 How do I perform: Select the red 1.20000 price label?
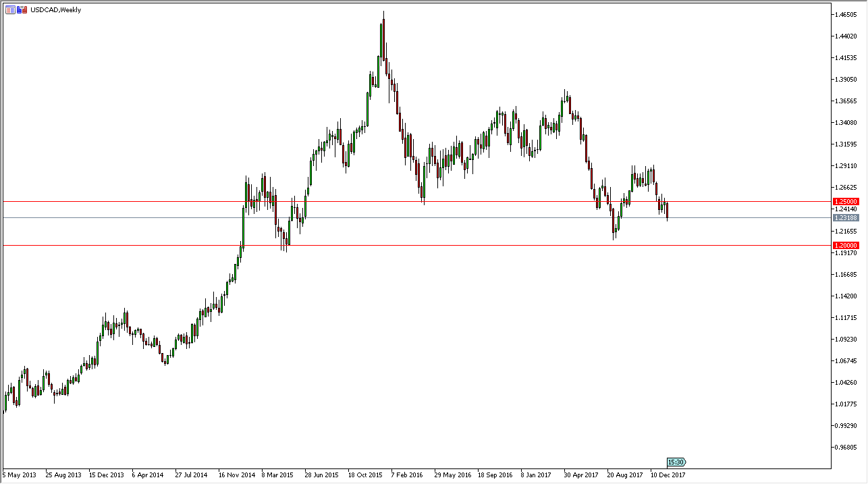[846, 245]
